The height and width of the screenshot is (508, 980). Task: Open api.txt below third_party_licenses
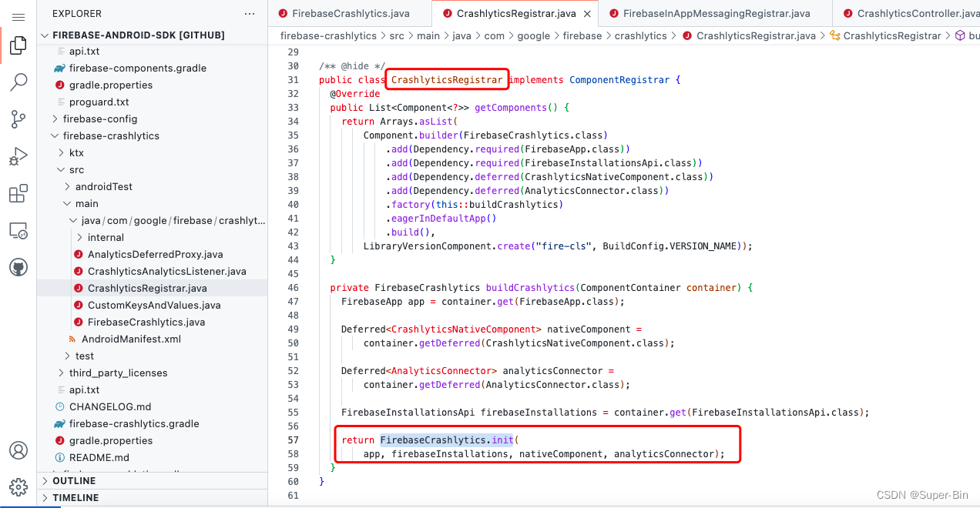point(153,389)
